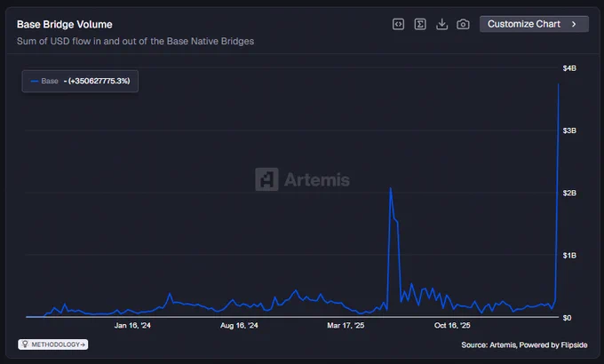The image size is (604, 364).
Task: Click the $2B axis label
Action: [569, 193]
